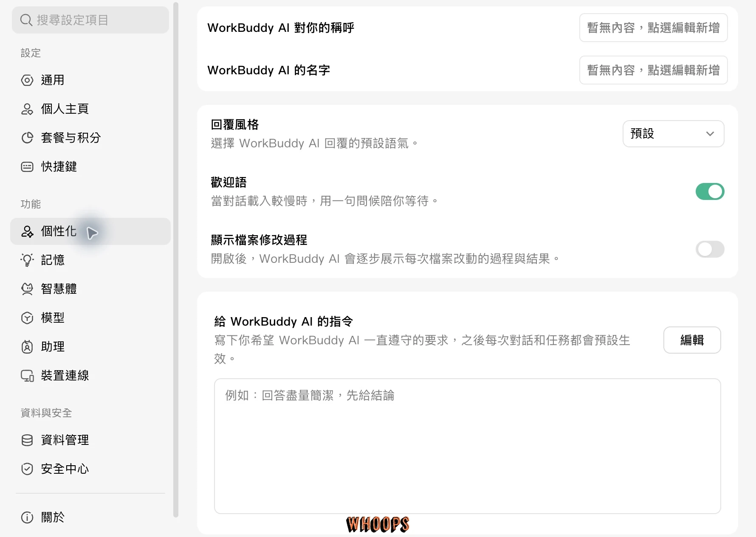Open 裝置連線 settings
Screen dimensions: 756x537
(90, 376)
